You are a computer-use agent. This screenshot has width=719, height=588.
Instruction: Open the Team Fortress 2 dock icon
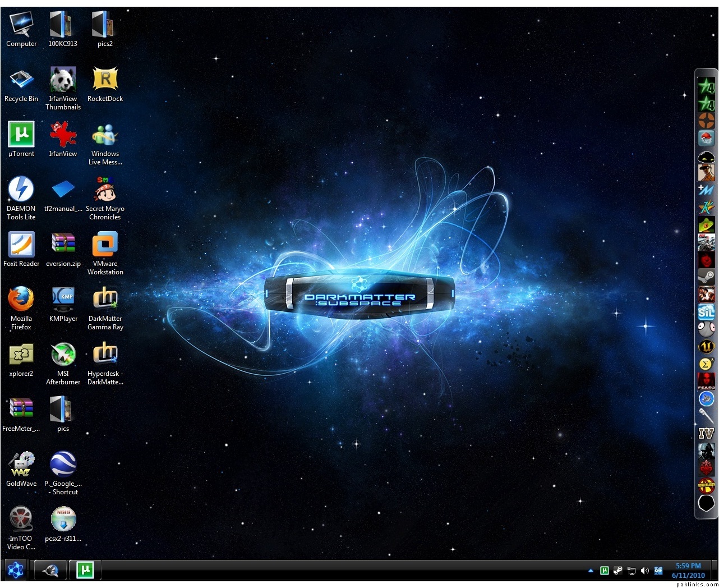706,120
